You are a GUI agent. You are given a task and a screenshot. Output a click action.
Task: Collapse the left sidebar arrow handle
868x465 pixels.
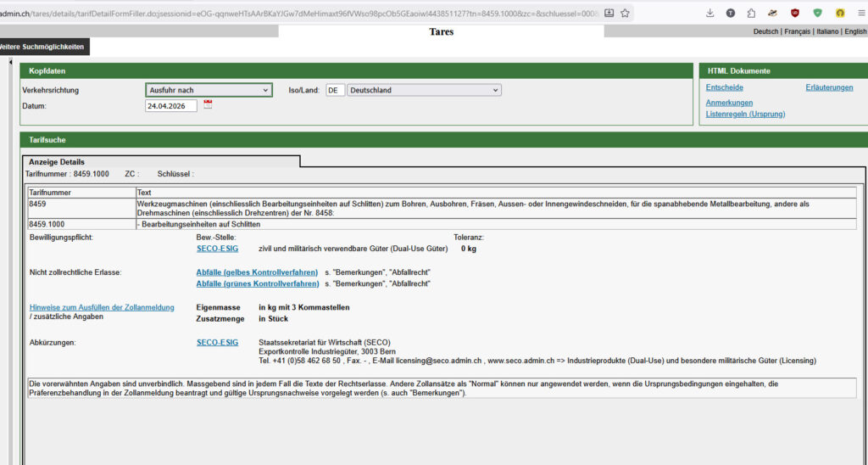10,62
